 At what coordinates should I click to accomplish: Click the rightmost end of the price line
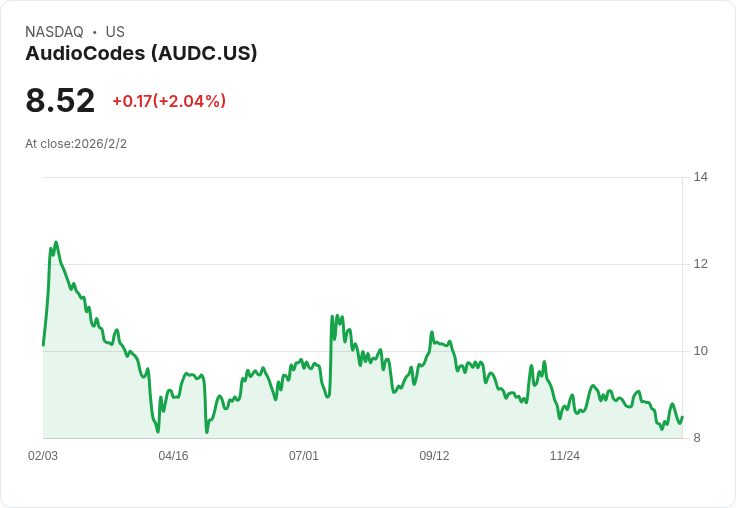click(682, 418)
